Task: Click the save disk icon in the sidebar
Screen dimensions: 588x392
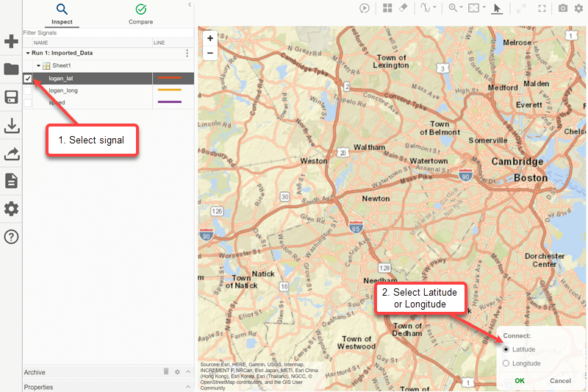Action: click(x=11, y=98)
